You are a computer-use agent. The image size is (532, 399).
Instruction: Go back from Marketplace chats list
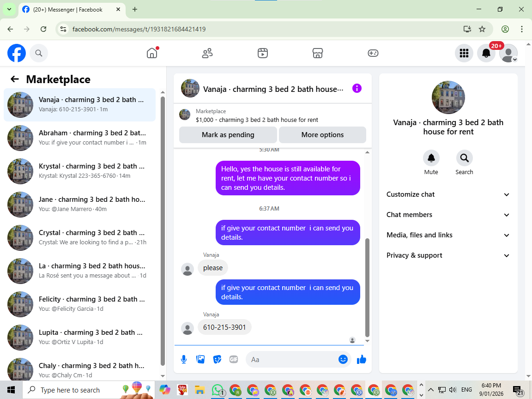[15, 79]
